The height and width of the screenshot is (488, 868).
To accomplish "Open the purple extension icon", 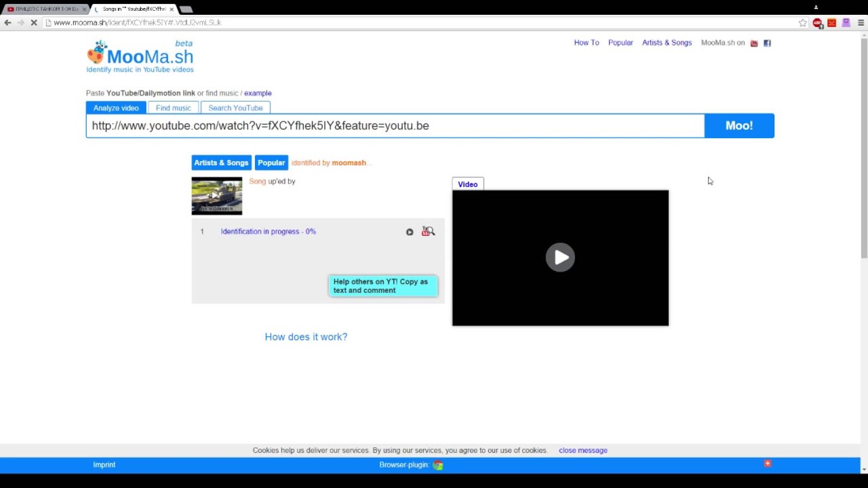I will click(x=846, y=22).
